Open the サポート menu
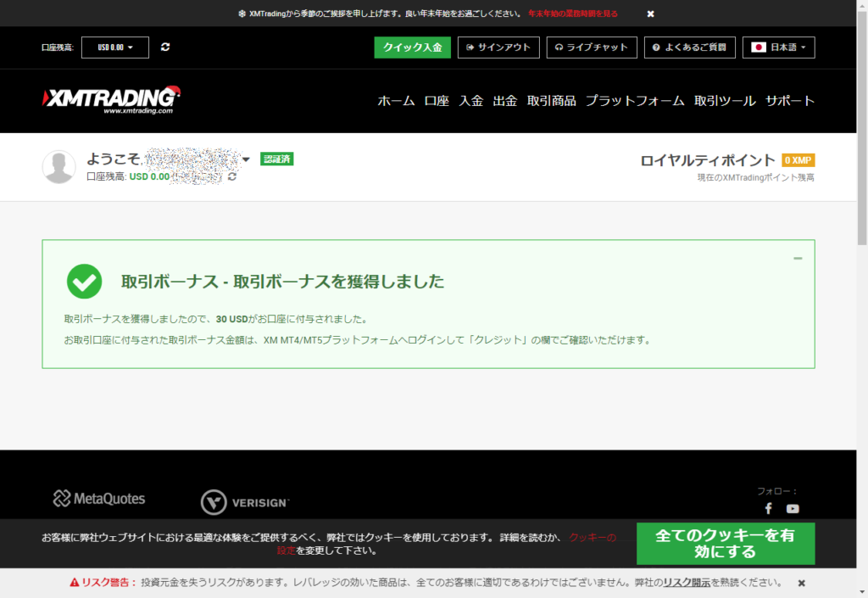The height and width of the screenshot is (598, 868). click(x=790, y=101)
